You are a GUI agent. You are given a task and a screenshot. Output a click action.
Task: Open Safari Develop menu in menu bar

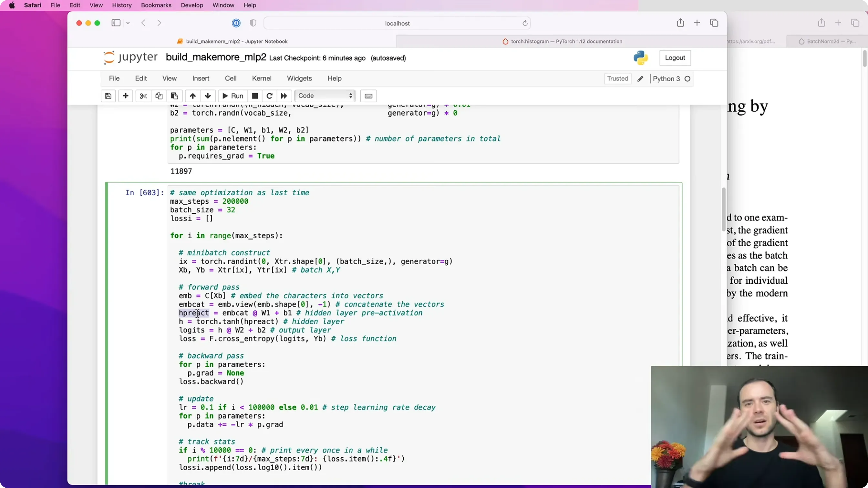pyautogui.click(x=192, y=5)
